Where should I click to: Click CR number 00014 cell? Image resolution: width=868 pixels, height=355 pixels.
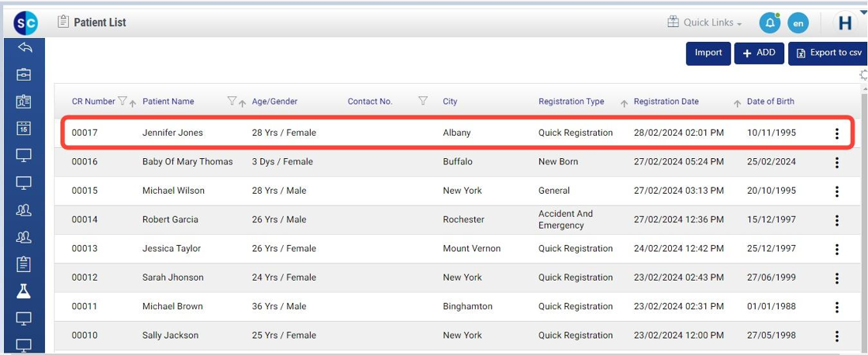pos(84,219)
